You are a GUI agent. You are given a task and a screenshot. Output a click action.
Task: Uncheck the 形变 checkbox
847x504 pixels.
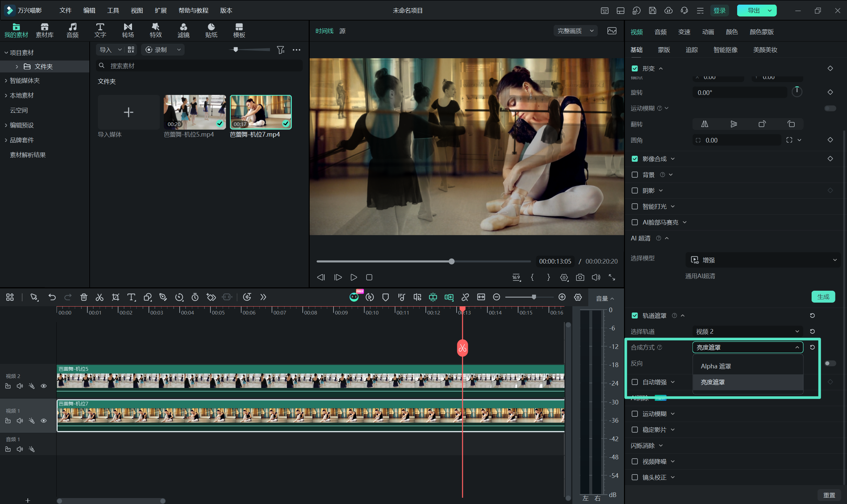coord(635,68)
